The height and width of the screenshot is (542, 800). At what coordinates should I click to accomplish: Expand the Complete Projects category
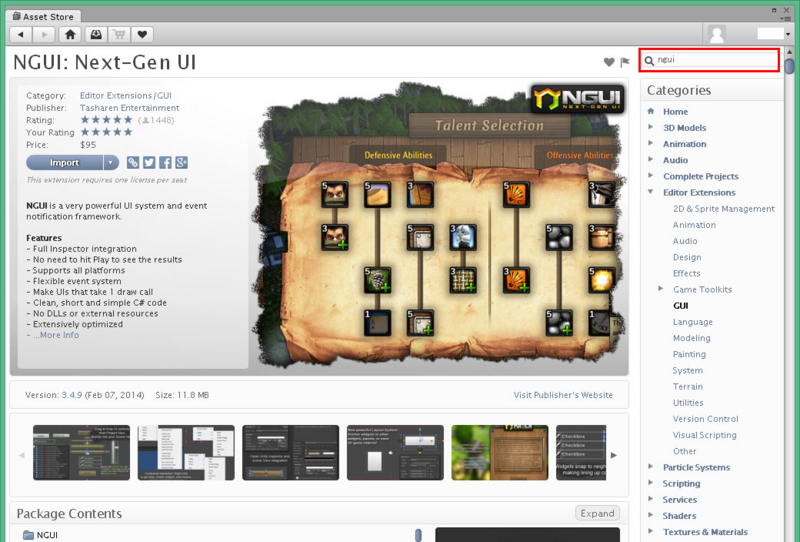coord(651,176)
